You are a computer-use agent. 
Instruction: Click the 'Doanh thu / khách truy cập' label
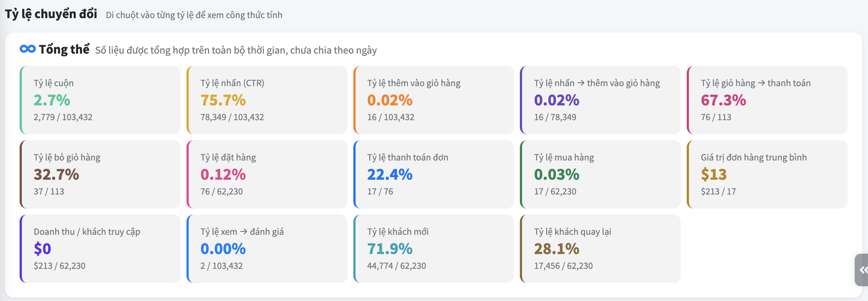[x=87, y=231]
